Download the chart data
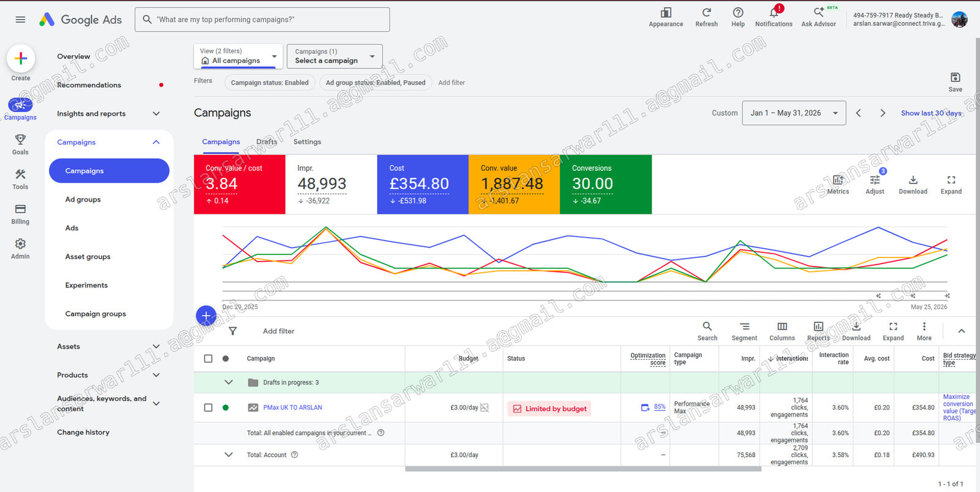The width and height of the screenshot is (980, 492). 913,184
